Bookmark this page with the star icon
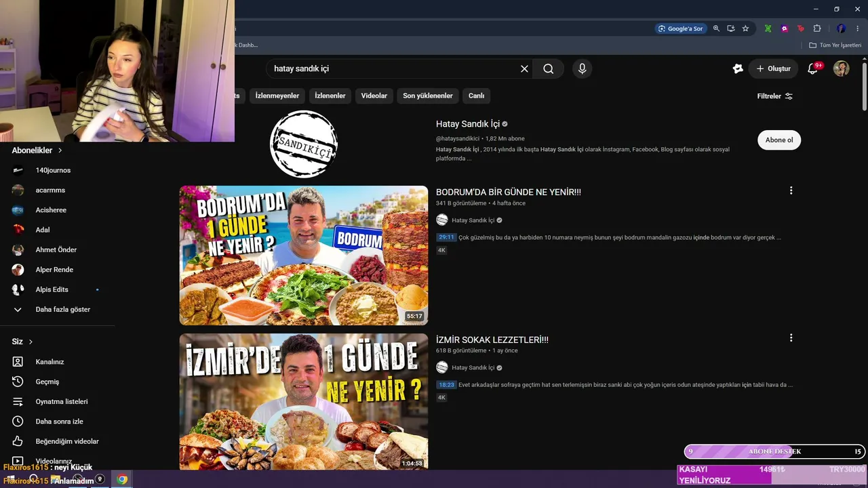This screenshot has height=488, width=868. point(745,28)
